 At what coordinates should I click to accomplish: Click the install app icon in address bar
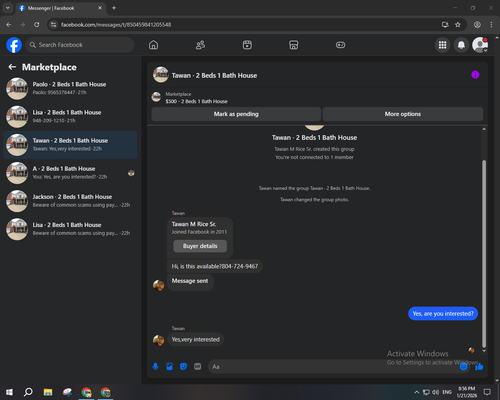click(x=445, y=25)
